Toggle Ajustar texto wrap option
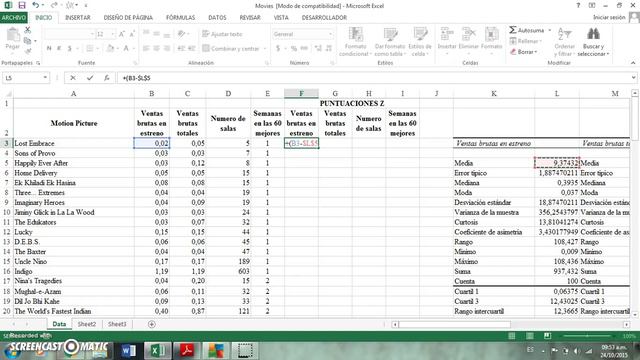The height and width of the screenshot is (360, 640). pyautogui.click(x=222, y=34)
